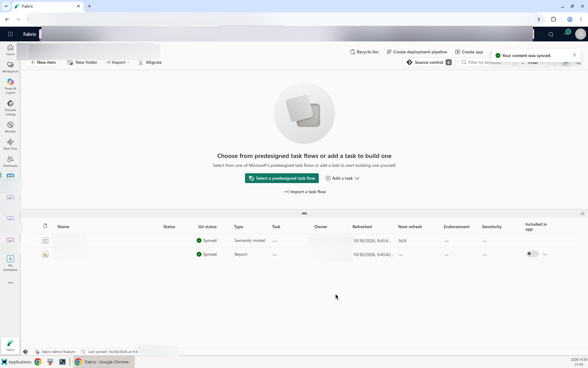Launch Power BI Copilot from the sidebar
Image resolution: width=588 pixels, height=368 pixels.
point(10,86)
